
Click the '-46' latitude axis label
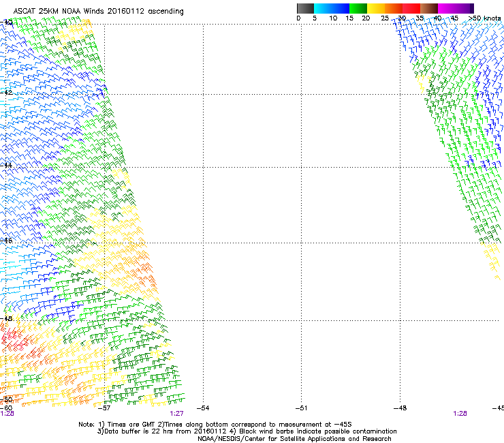(6, 241)
